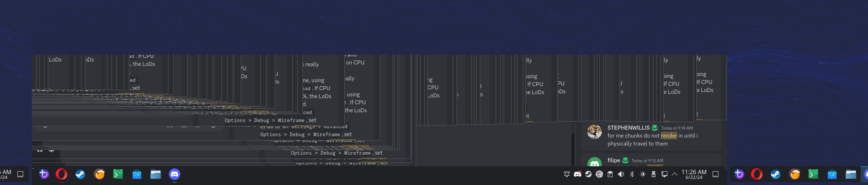The height and width of the screenshot is (185, 868).
Task: Open the clipboard manager tray icon
Action: 610,174
